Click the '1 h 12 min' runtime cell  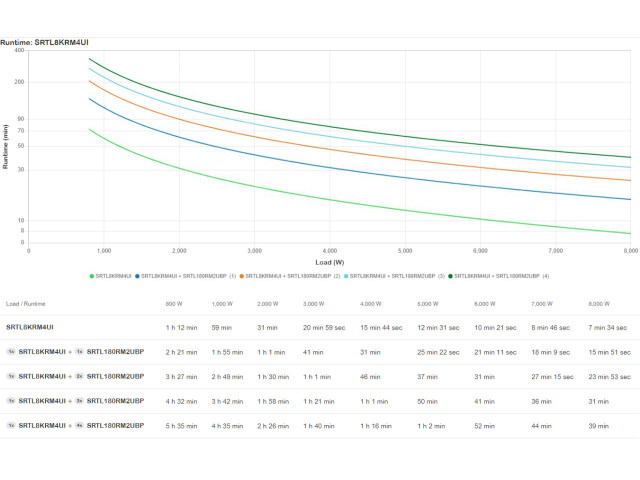(181, 328)
